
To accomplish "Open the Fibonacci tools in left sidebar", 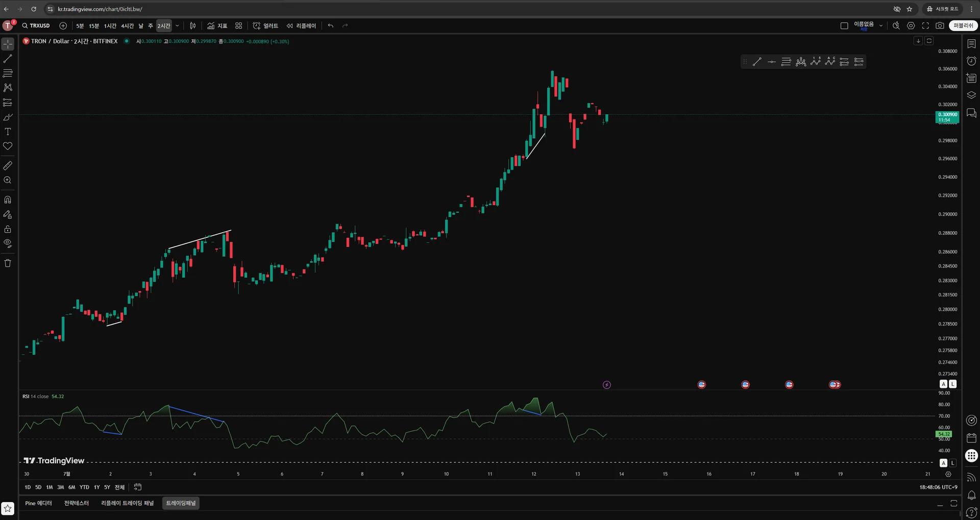I will (8, 73).
